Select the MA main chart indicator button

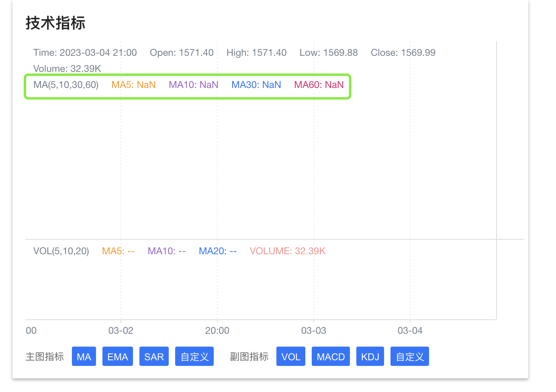click(84, 356)
